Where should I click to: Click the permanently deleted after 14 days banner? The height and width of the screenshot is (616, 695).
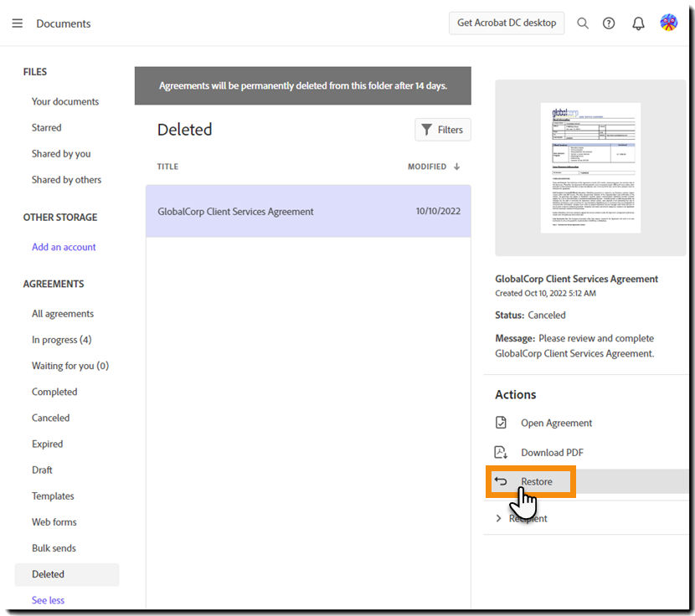pos(303,86)
